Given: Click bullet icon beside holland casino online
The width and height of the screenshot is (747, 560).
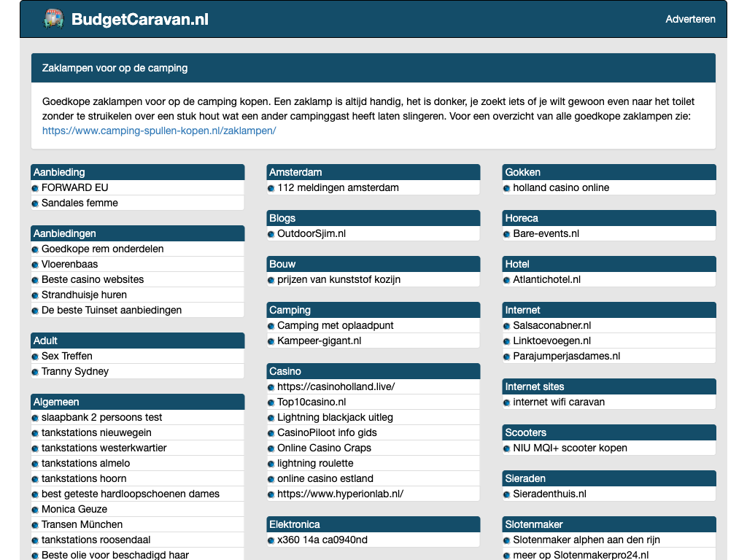Looking at the screenshot, I should 507,188.
